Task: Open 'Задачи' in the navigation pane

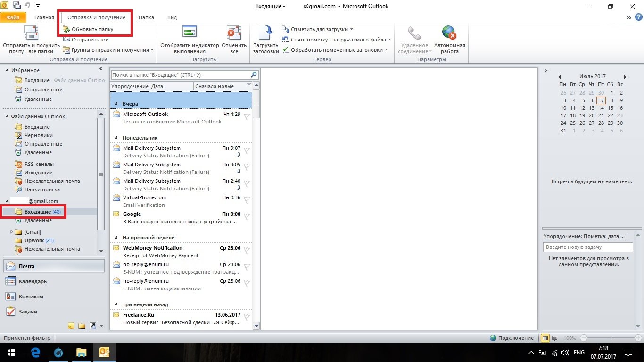Action: [54, 312]
